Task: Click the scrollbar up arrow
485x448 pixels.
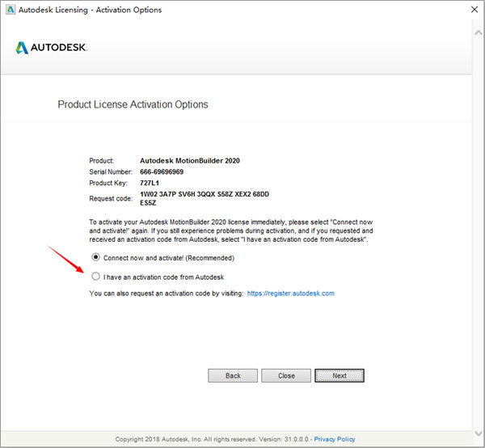Action: 479,32
